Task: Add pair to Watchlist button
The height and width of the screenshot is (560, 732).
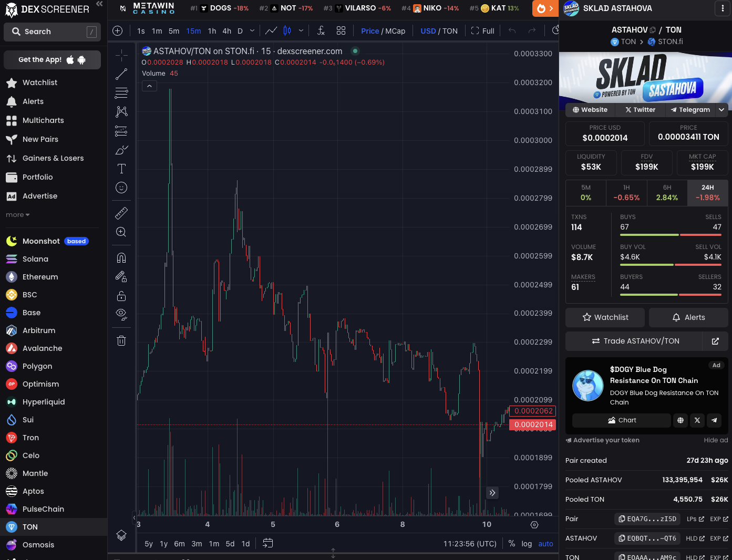Action: click(605, 317)
